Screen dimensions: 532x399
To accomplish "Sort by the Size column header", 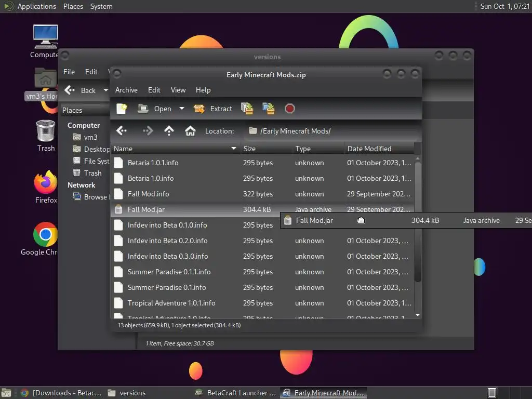I will (267, 149).
